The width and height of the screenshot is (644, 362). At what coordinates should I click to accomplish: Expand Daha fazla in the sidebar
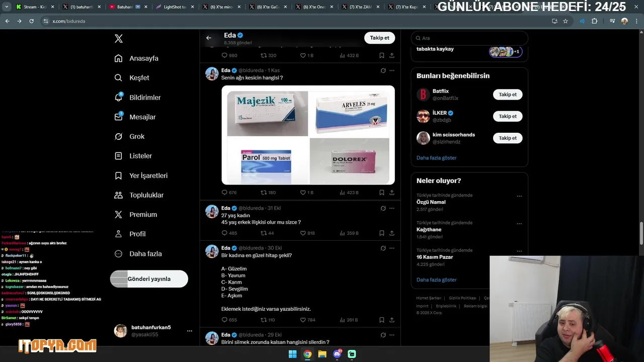coord(138,254)
